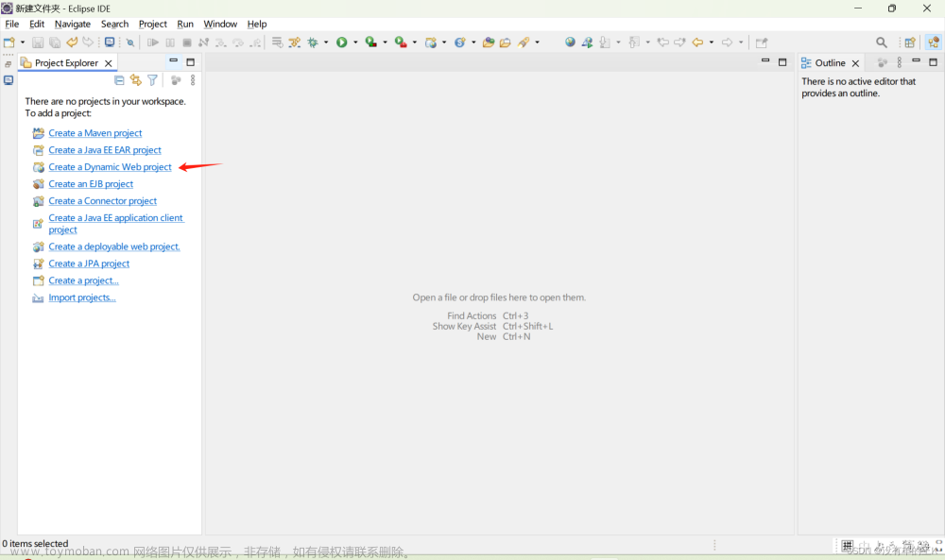Click the Save All toolbar icon
Viewport: 945px width, 560px height.
point(55,42)
